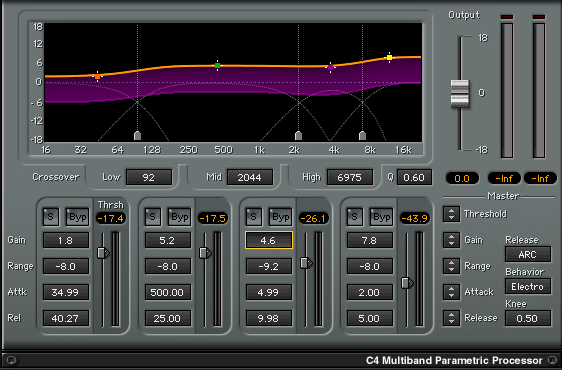The image size is (562, 370).
Task: Click the Knee value 0.50 field
Action: point(528,318)
